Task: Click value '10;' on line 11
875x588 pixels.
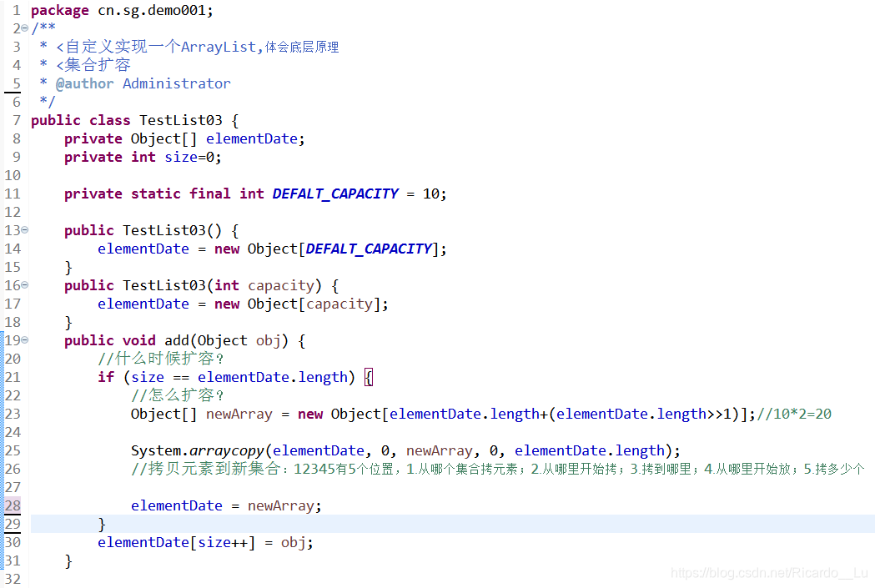Action: pyautogui.click(x=435, y=193)
